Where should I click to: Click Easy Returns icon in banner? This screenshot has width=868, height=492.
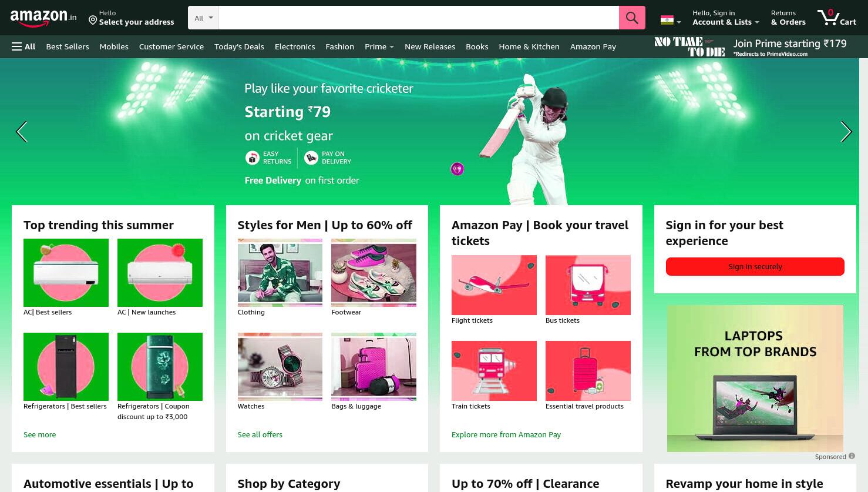point(253,158)
